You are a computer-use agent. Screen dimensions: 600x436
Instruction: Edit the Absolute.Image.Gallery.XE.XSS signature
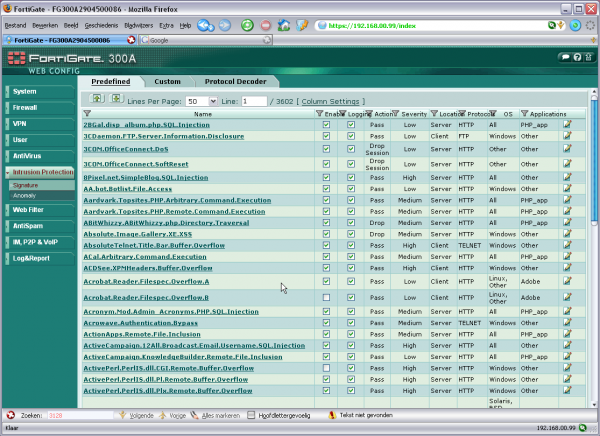(567, 234)
